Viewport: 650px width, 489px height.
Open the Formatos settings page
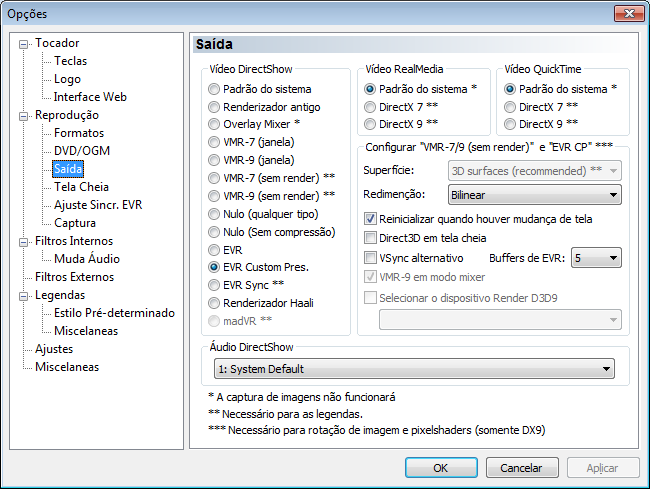coord(79,133)
